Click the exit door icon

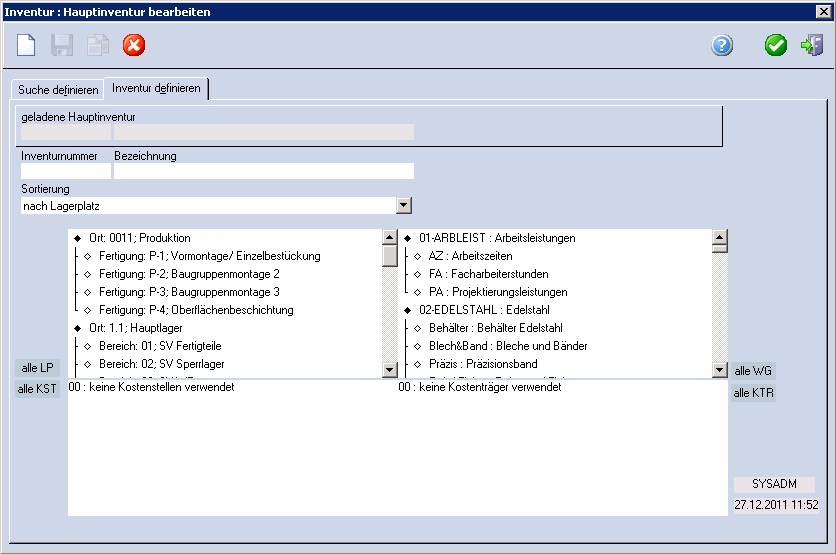click(811, 45)
